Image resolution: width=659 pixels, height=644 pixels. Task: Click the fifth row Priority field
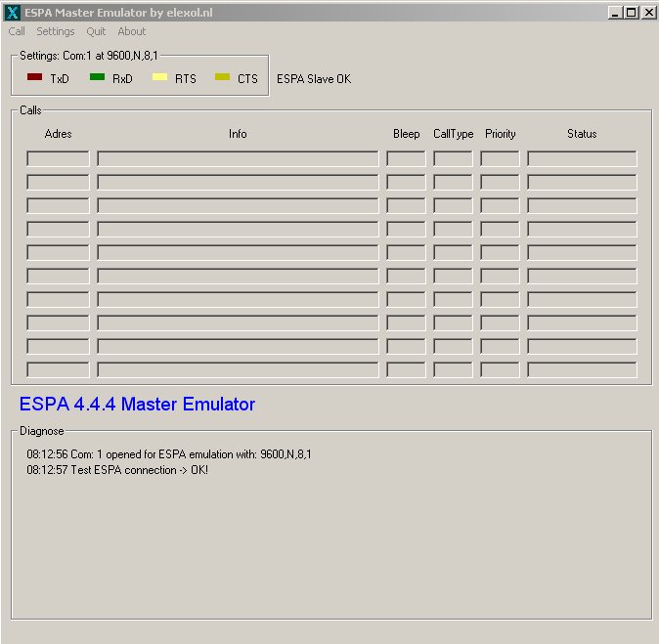pos(500,253)
